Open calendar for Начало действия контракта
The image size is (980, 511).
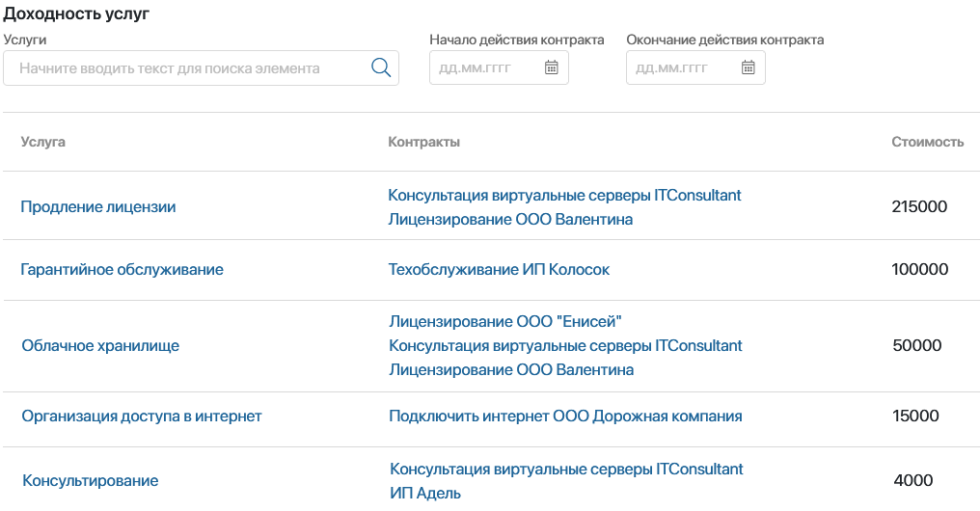click(552, 67)
